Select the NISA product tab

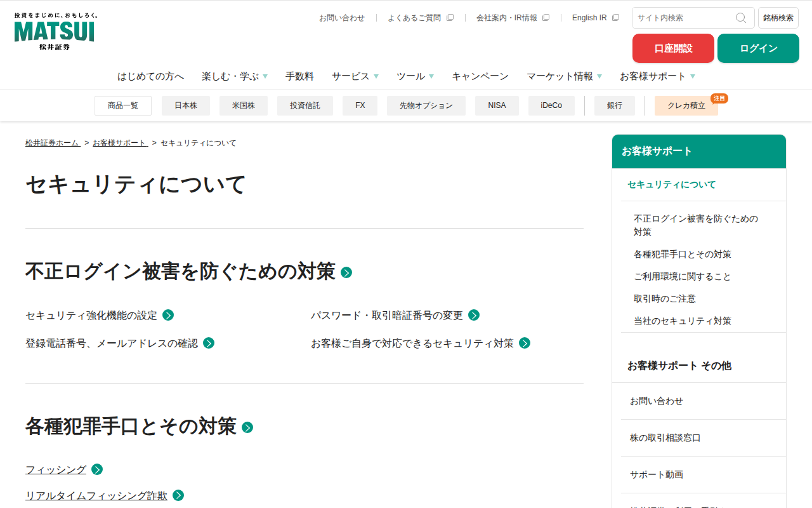[497, 105]
